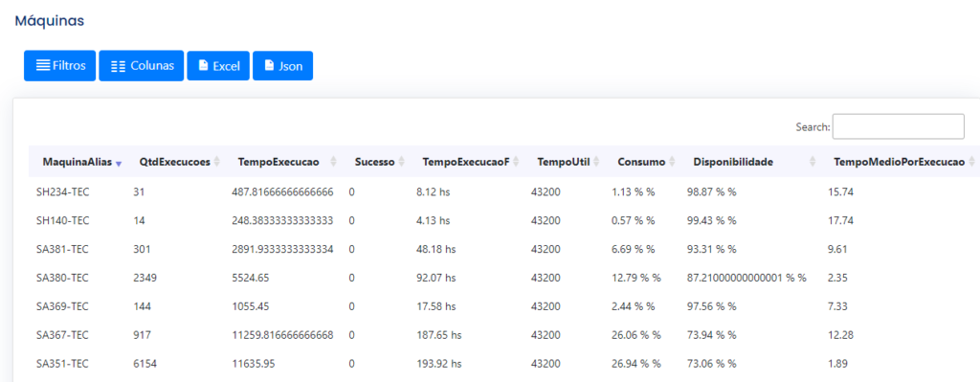Sort by MaquinaAlias sort arrow icon
Screen dimensions: 980x382
click(119, 163)
